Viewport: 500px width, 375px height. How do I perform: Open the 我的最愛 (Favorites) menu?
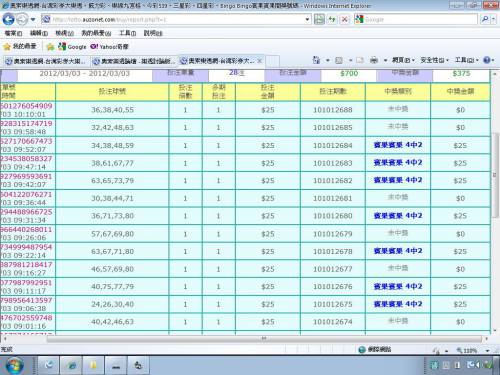(96, 33)
